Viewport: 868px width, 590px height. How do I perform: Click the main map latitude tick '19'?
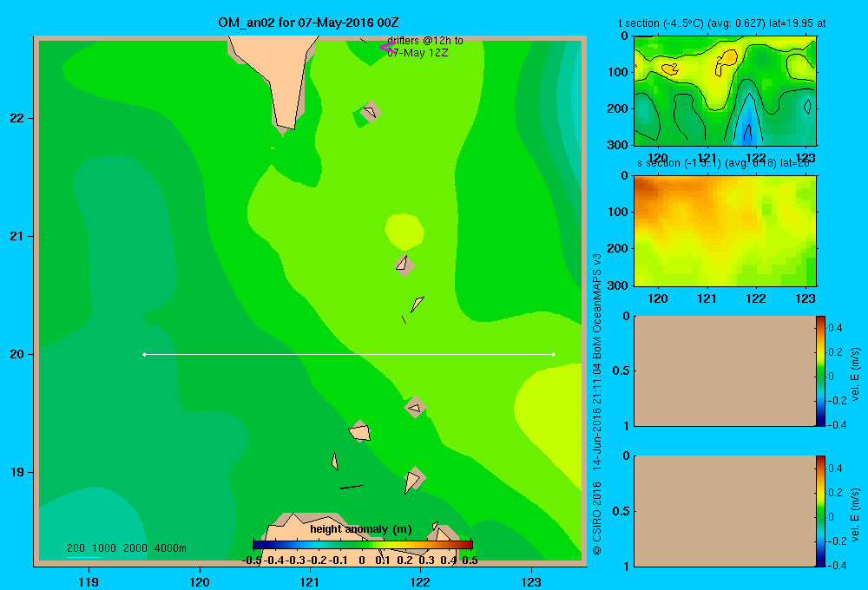(16, 472)
